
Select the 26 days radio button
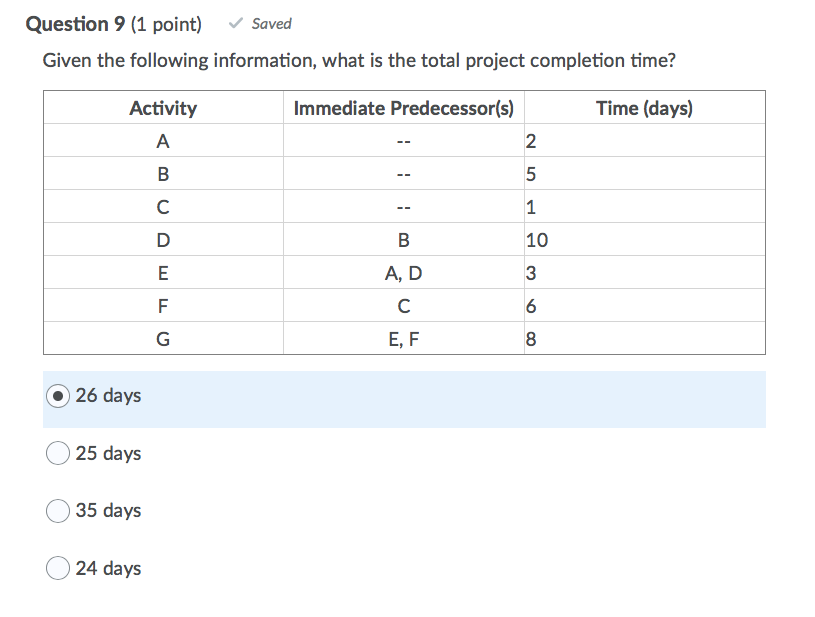click(x=57, y=396)
